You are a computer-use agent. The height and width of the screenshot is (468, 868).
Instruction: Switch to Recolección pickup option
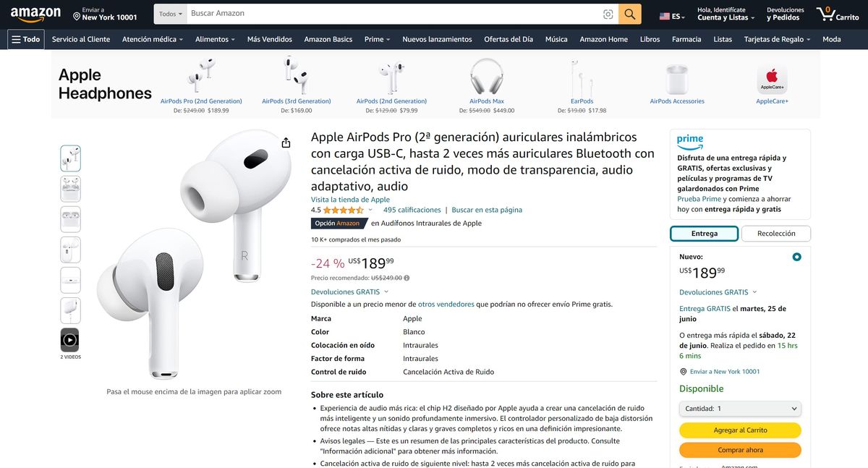click(x=776, y=234)
